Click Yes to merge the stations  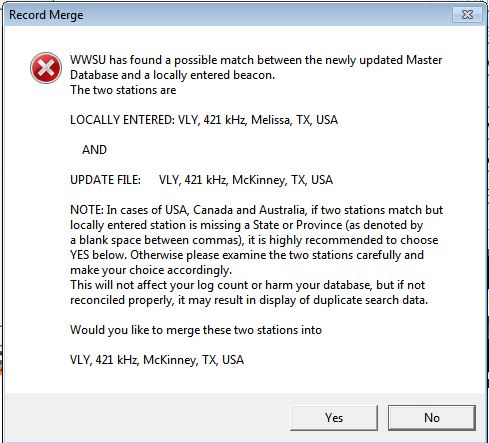(334, 418)
